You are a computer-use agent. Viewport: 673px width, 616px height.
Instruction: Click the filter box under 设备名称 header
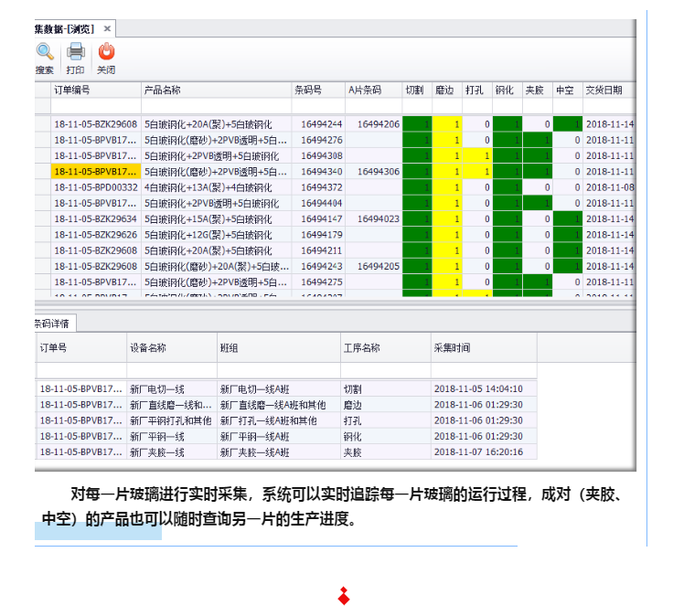coord(170,369)
